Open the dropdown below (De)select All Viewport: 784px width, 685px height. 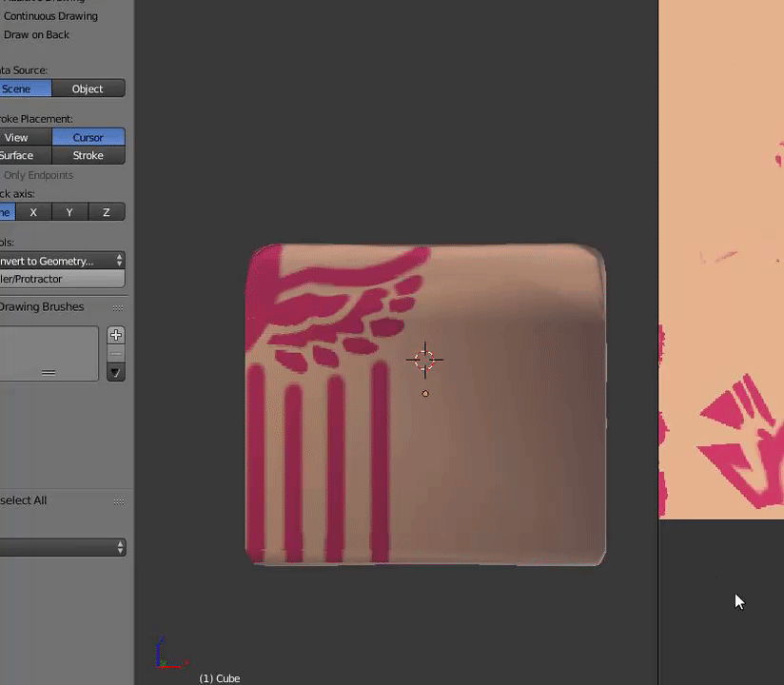click(x=63, y=547)
